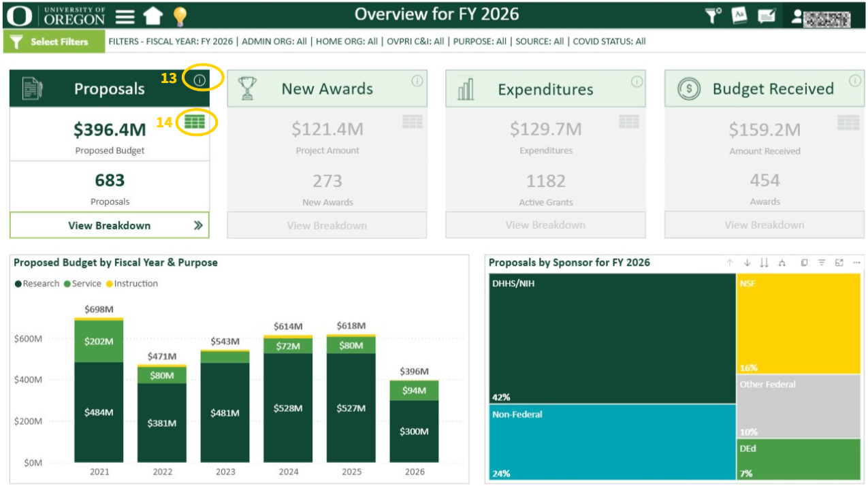The height and width of the screenshot is (486, 868).
Task: Click the $159.2M Amount Received value
Action: 765,129
